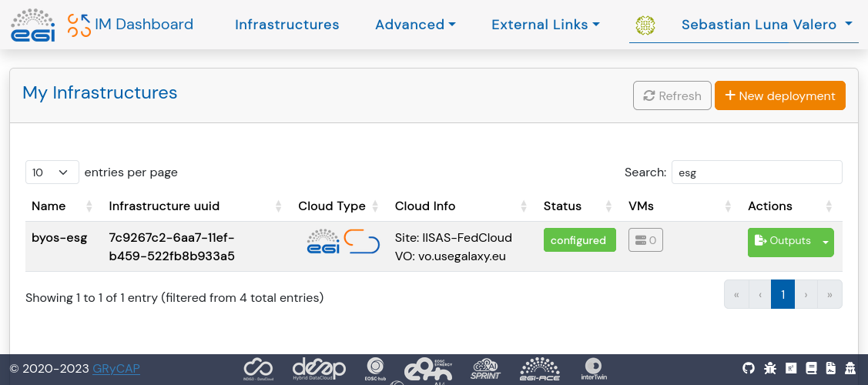Click the VMs count badge for byos-esg

pyautogui.click(x=645, y=240)
